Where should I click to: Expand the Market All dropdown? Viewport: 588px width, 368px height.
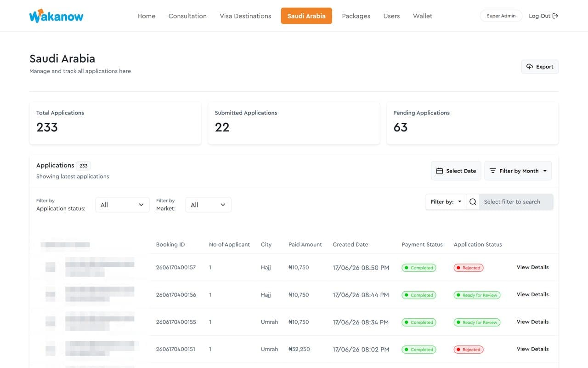pyautogui.click(x=208, y=205)
